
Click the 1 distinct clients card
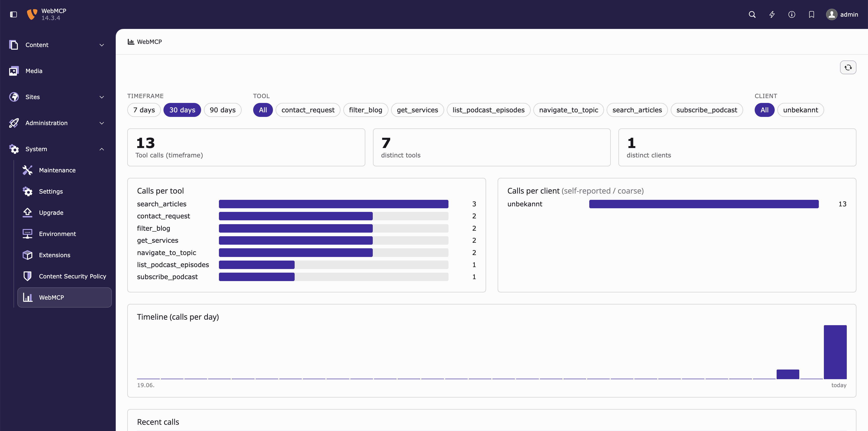[x=737, y=147]
